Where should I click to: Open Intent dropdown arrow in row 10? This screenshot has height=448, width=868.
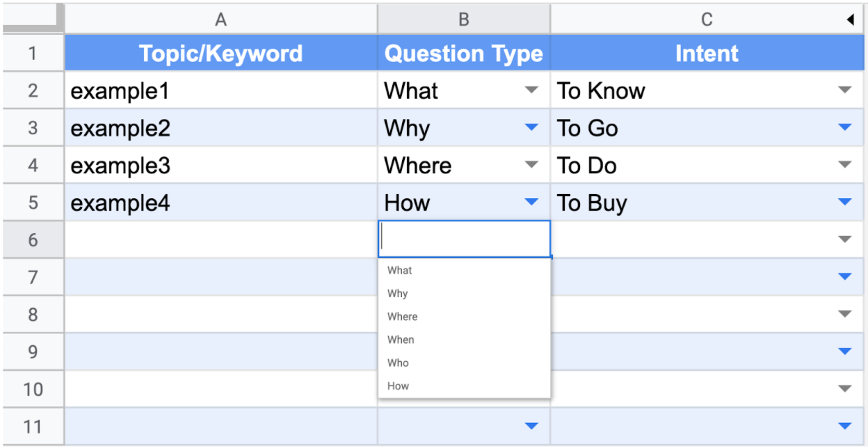[x=845, y=389]
